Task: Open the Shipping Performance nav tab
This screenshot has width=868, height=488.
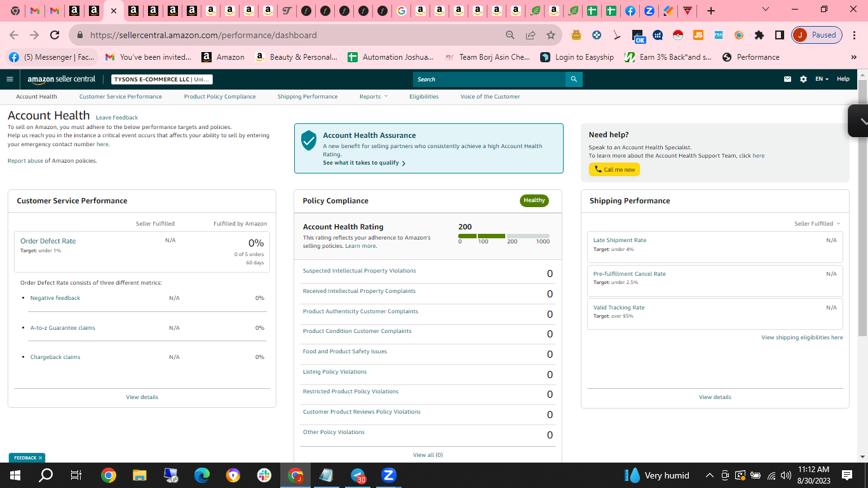Action: click(308, 97)
